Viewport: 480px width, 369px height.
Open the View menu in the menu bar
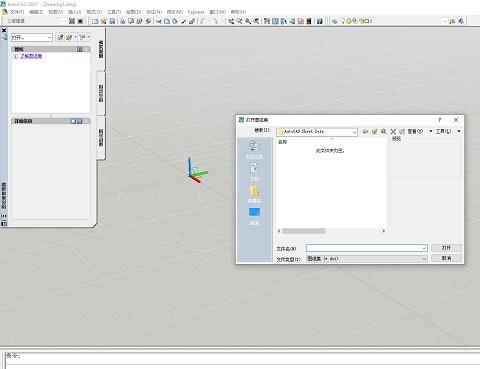point(55,12)
